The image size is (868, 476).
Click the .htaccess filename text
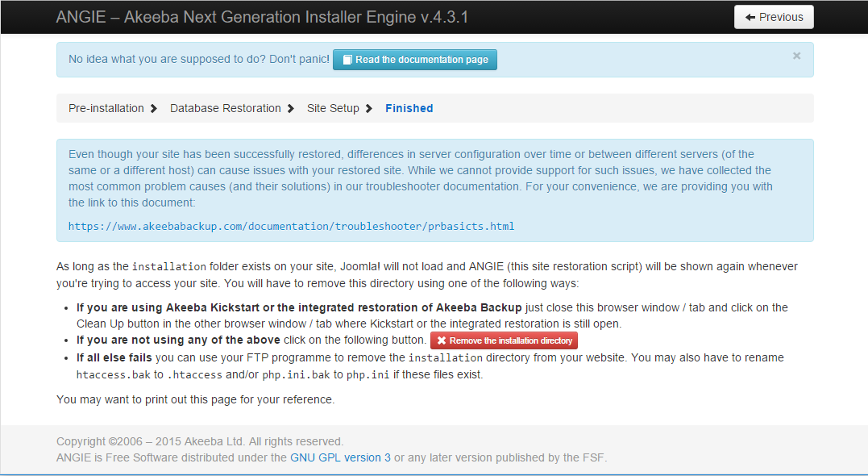(x=195, y=374)
